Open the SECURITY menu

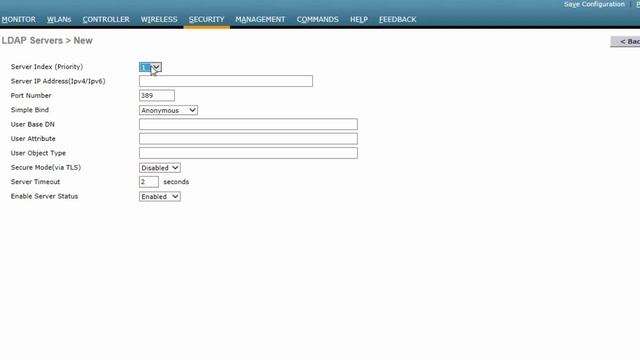click(x=207, y=19)
